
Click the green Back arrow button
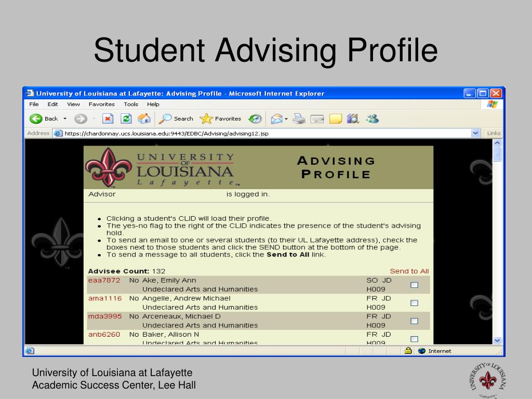coord(36,119)
